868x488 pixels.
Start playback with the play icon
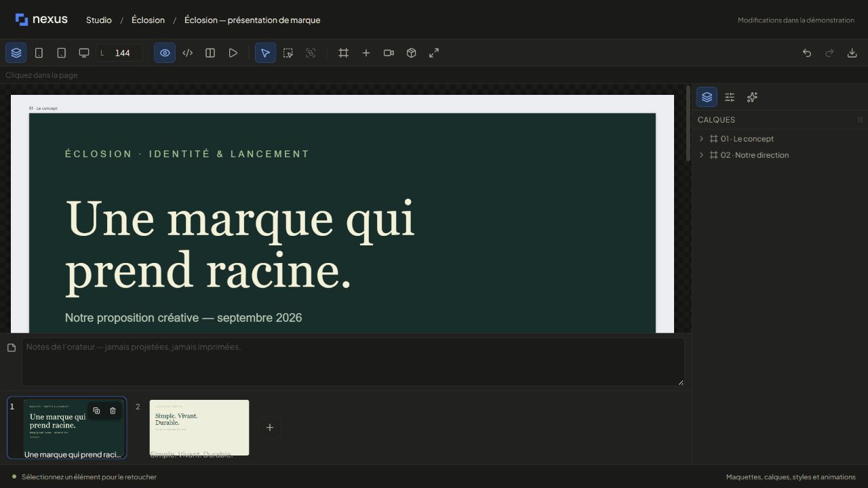233,53
